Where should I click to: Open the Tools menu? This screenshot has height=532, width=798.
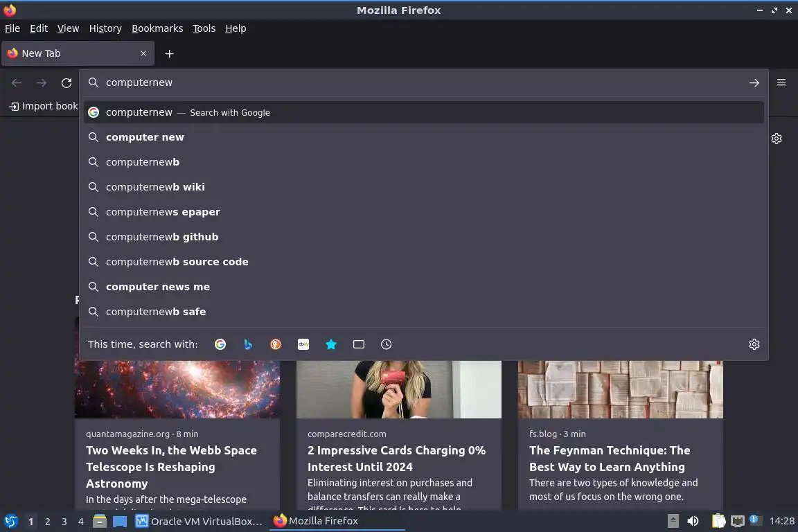(x=204, y=28)
